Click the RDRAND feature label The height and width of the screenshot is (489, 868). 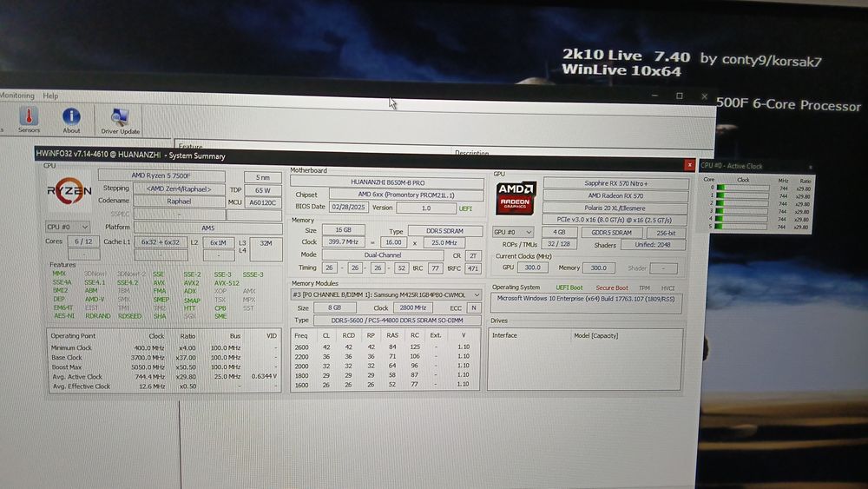pos(98,316)
